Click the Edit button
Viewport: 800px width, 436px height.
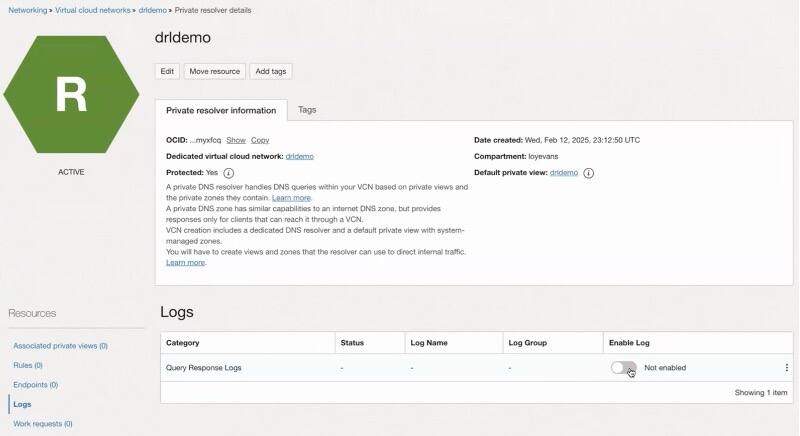[x=167, y=71]
